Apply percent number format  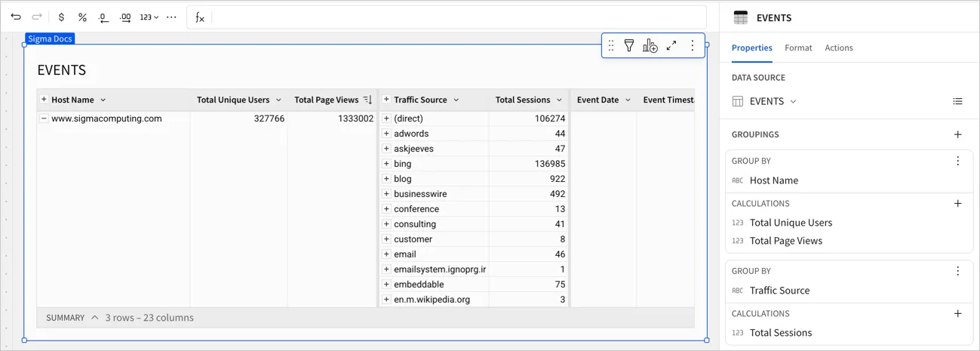[x=82, y=17]
